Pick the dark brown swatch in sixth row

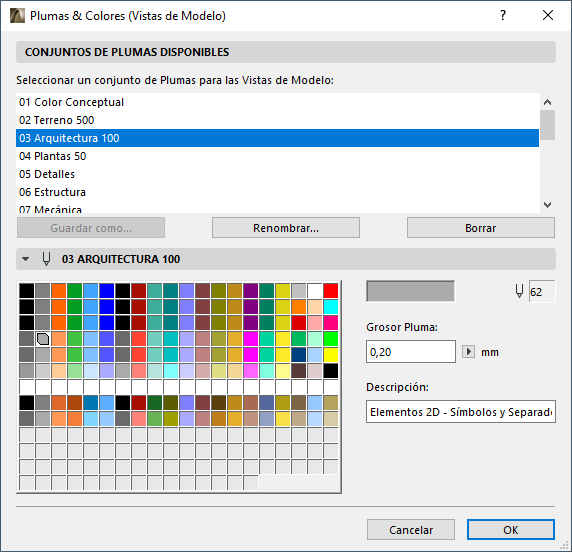point(298,371)
